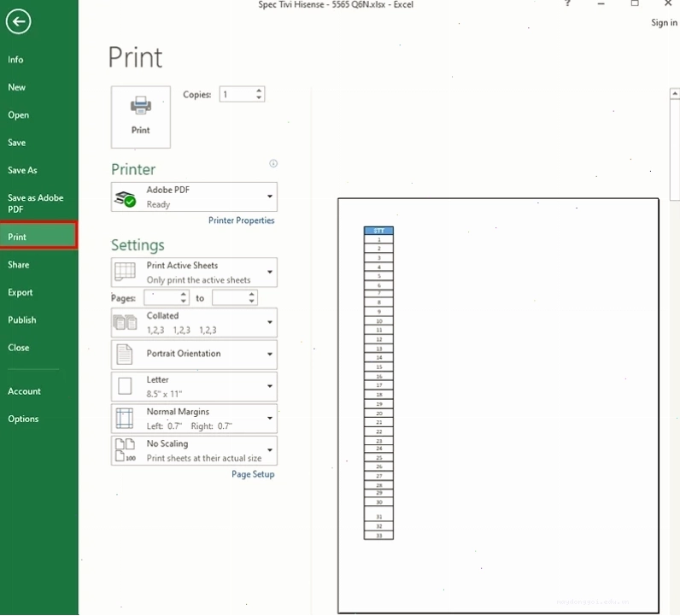
Task: Open the Adobe PDF printer dropdown
Action: (x=194, y=197)
